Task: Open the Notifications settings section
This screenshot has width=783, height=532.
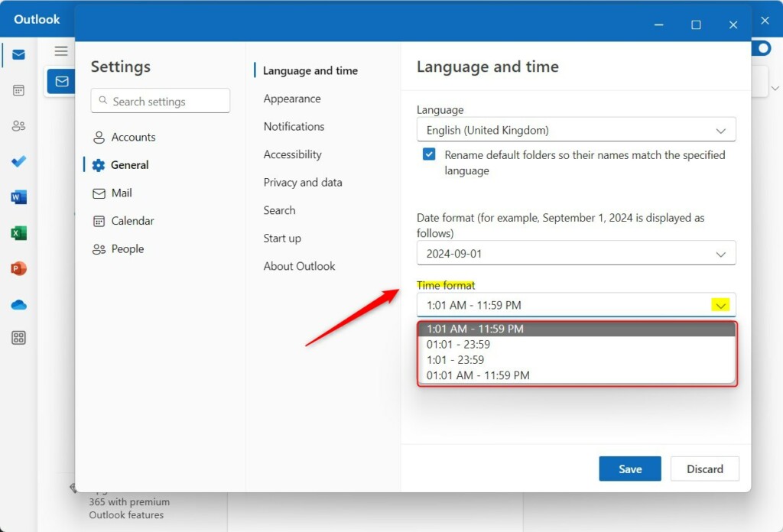Action: tap(294, 126)
